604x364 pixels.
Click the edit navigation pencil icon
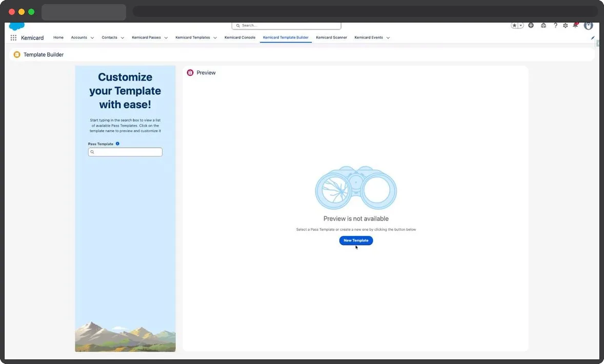592,38
